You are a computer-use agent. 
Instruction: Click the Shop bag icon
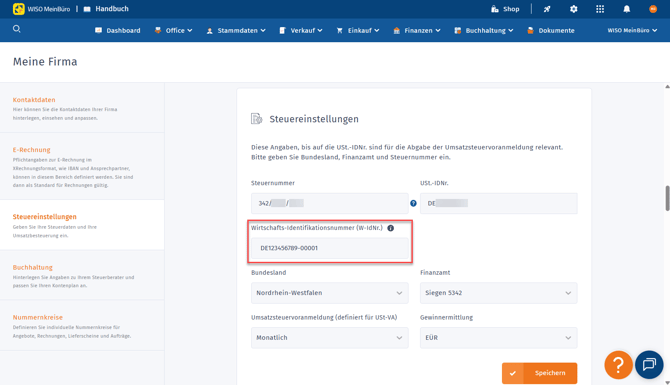click(x=495, y=9)
